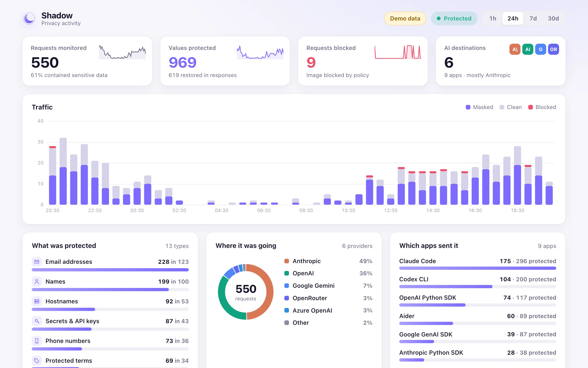Click the Hostnames server icon
Image resolution: width=588 pixels, height=368 pixels.
[37, 301]
